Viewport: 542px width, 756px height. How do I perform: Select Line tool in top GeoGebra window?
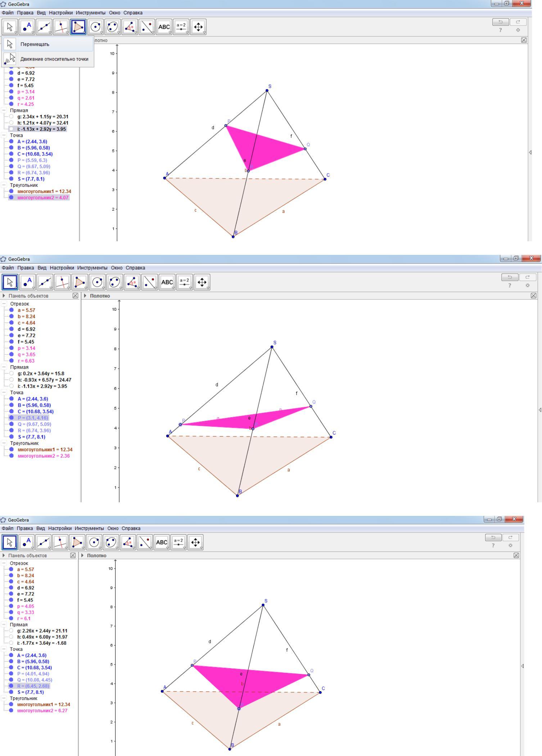point(44,27)
